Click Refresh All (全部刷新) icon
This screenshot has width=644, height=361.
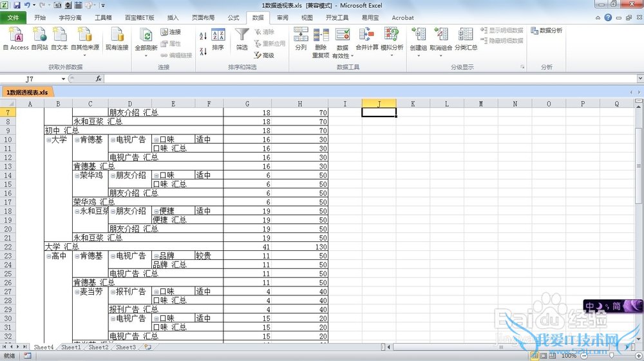click(x=146, y=35)
